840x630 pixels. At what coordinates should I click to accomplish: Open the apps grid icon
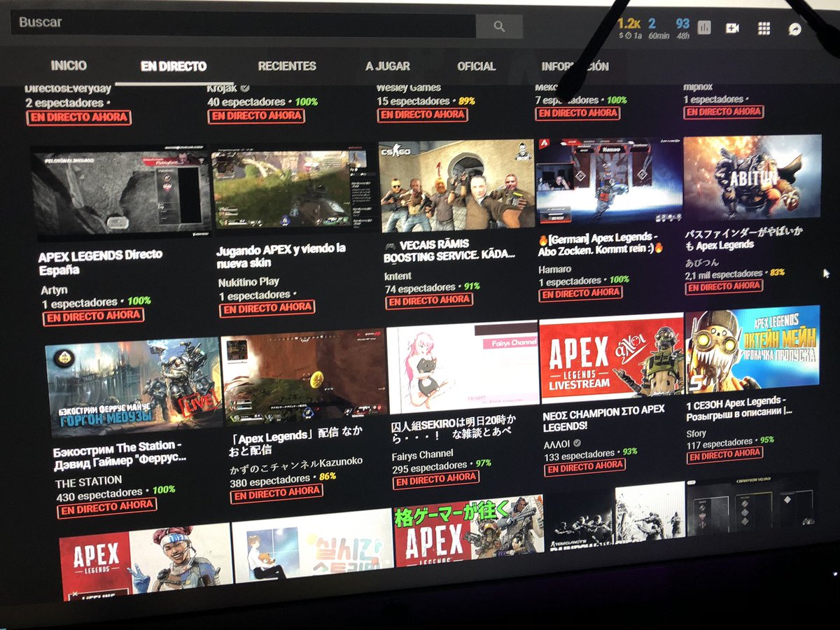click(x=764, y=28)
